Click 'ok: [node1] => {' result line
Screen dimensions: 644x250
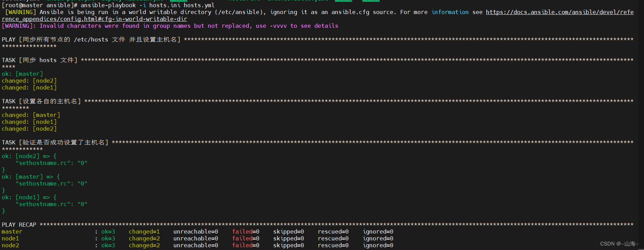(29, 198)
